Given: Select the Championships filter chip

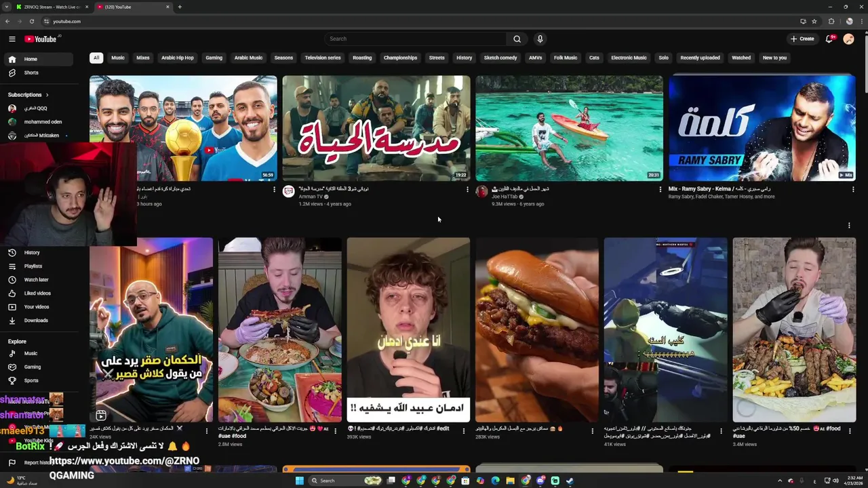Looking at the screenshot, I should (400, 58).
